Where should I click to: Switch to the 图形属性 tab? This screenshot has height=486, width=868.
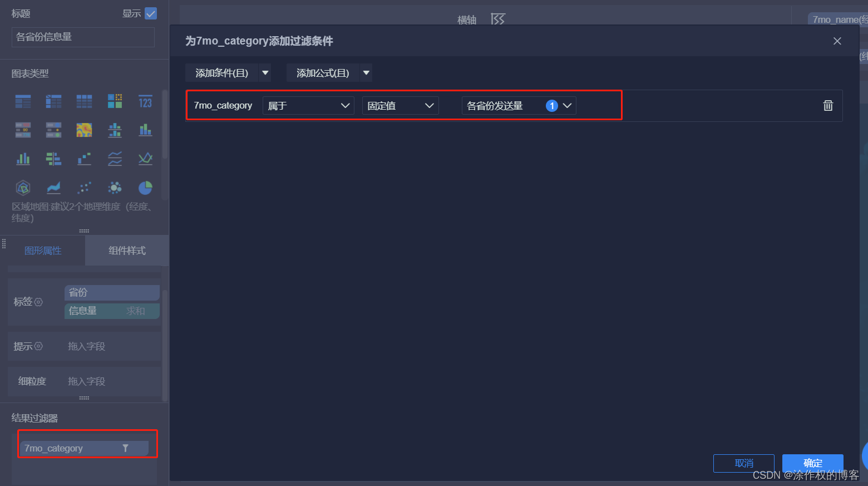[x=43, y=251]
